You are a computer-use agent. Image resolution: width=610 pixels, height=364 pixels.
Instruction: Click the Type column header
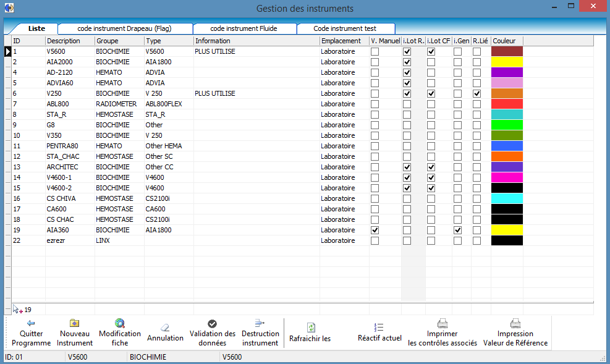point(169,41)
